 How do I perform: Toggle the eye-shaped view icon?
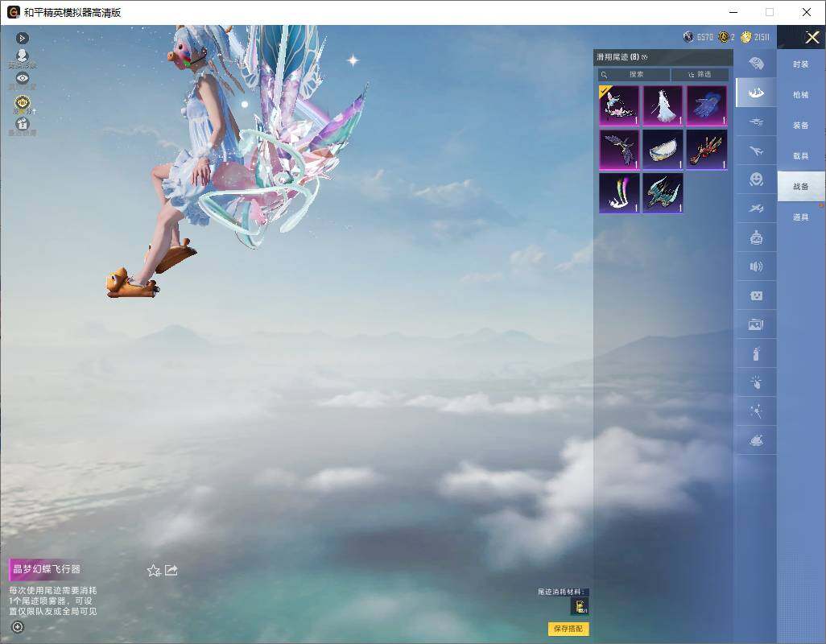pyautogui.click(x=22, y=80)
